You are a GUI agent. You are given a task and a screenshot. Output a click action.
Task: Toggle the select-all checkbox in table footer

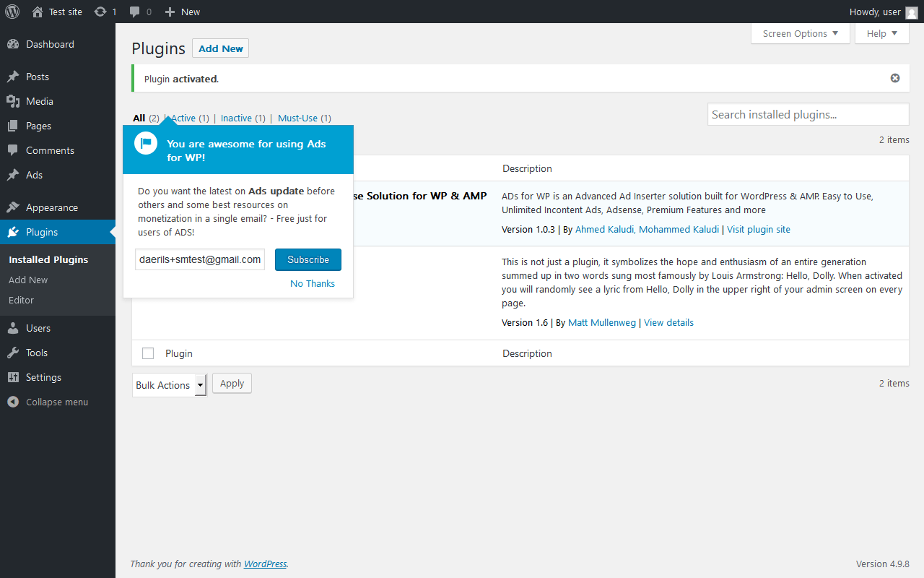(148, 353)
